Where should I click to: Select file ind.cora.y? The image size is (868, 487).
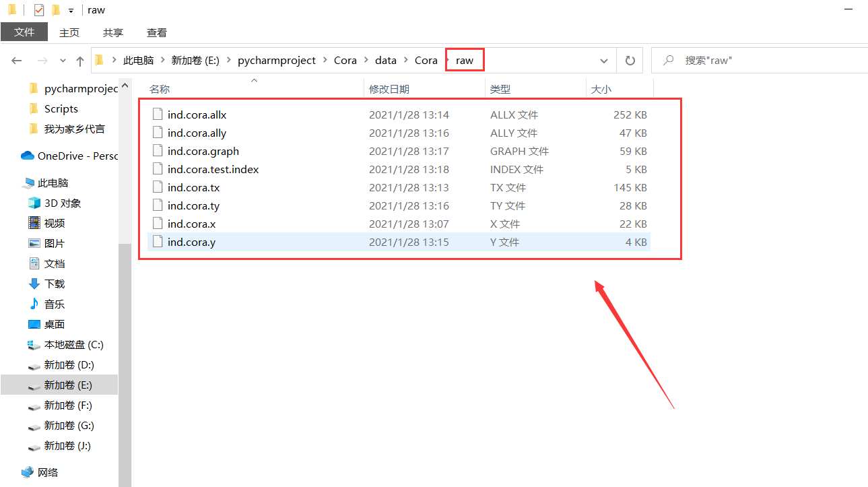point(191,242)
